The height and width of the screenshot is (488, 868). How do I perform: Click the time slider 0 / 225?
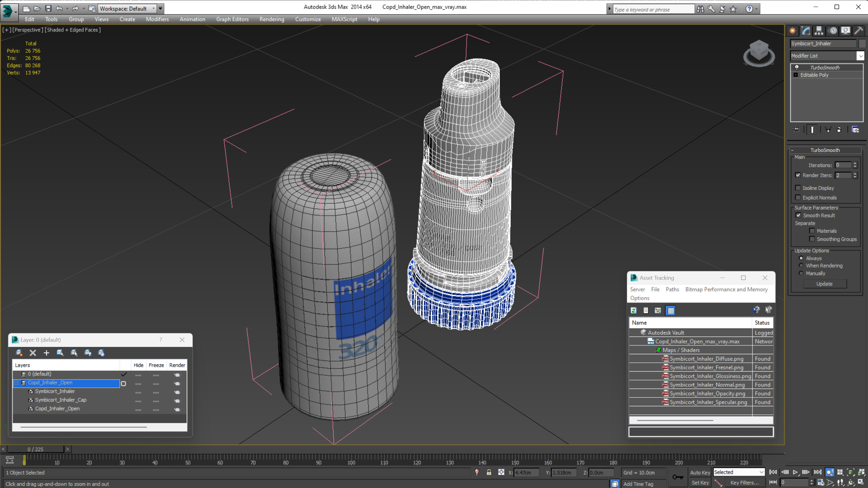click(35, 449)
